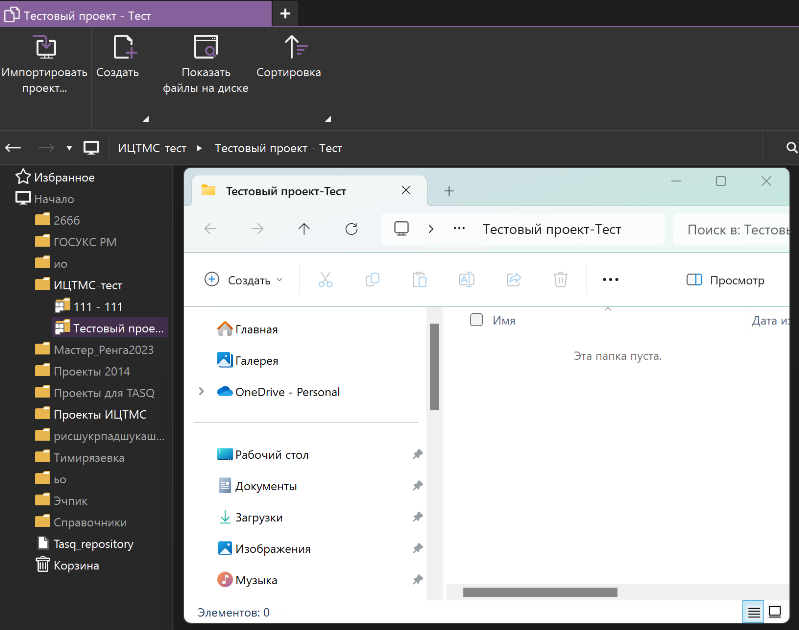This screenshot has height=630, width=799.
Task: Open Рабочий стол quick access folder
Action: tap(263, 454)
